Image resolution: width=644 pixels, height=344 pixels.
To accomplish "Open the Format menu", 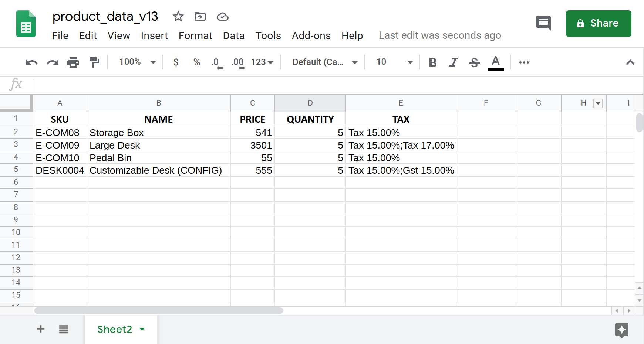I will pos(195,35).
